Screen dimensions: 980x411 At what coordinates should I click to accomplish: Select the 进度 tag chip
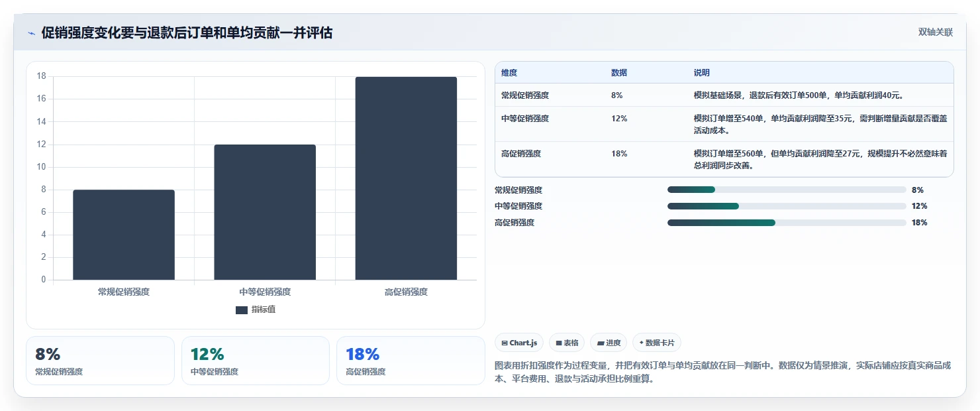pos(609,343)
